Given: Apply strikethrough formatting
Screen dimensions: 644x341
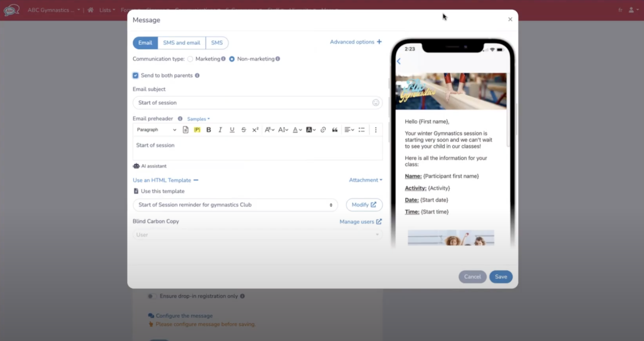Looking at the screenshot, I should [243, 130].
